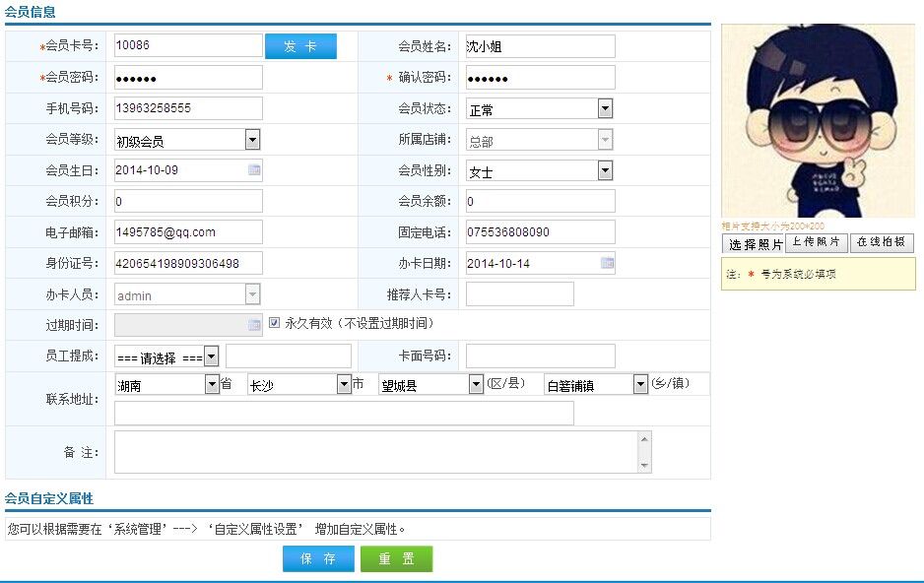Image resolution: width=924 pixels, height=583 pixels.
Task: Click the remarks scrollbar down arrow
Action: click(x=644, y=466)
